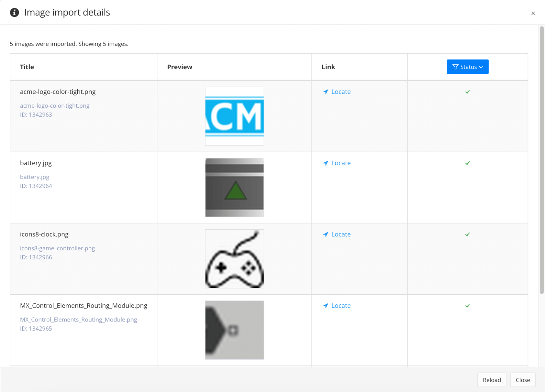
Task: Close the dialog using the X icon
Action: pos(533,13)
